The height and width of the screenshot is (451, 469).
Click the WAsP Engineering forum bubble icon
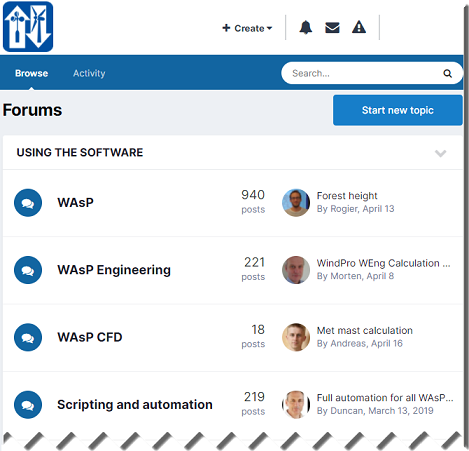pyautogui.click(x=28, y=270)
